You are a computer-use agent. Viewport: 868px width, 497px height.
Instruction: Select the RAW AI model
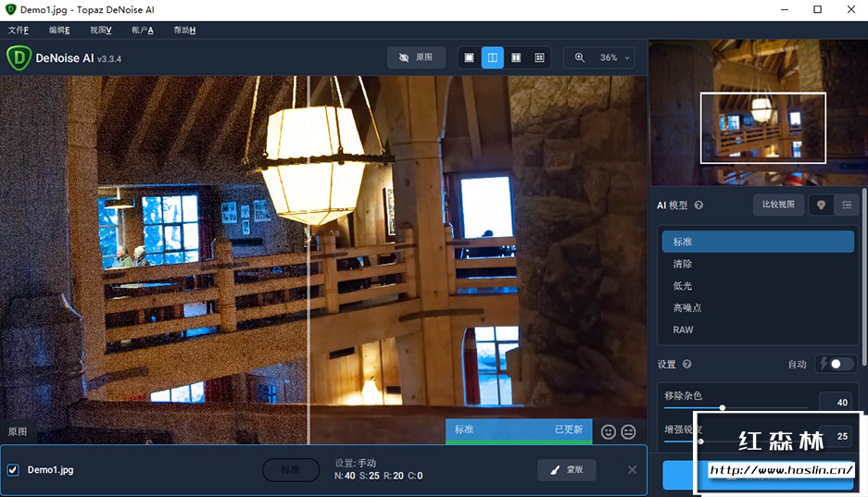pos(758,330)
